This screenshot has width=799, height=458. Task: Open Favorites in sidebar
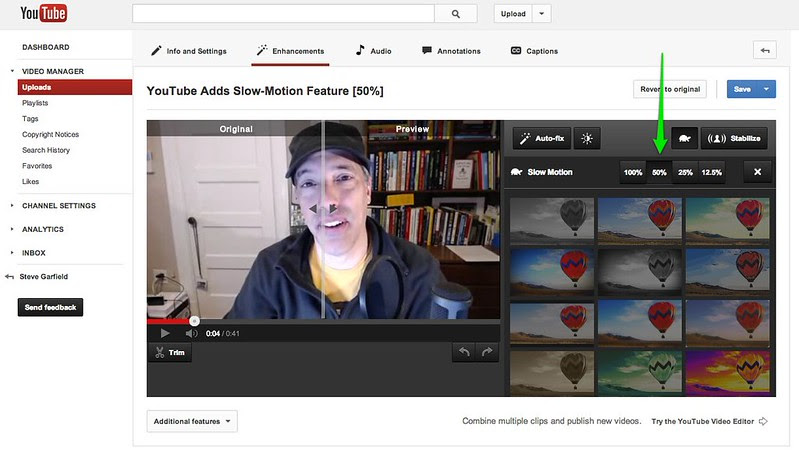[x=37, y=166]
